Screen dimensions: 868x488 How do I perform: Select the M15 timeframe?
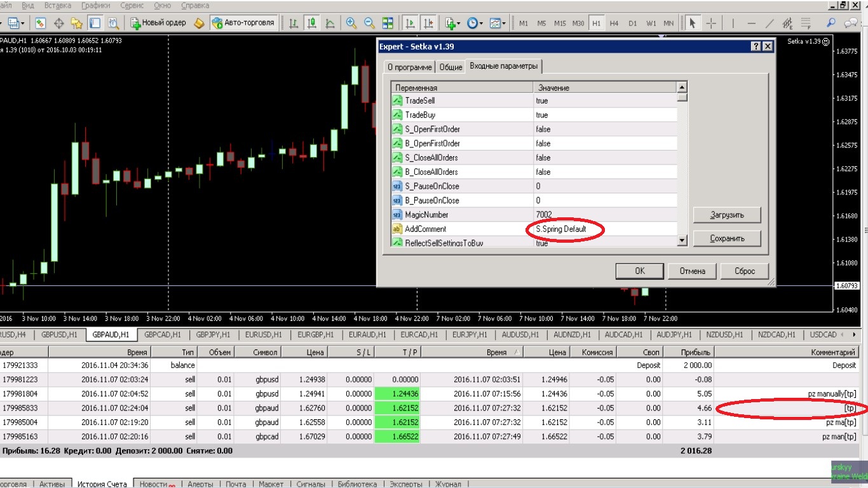[x=560, y=24]
